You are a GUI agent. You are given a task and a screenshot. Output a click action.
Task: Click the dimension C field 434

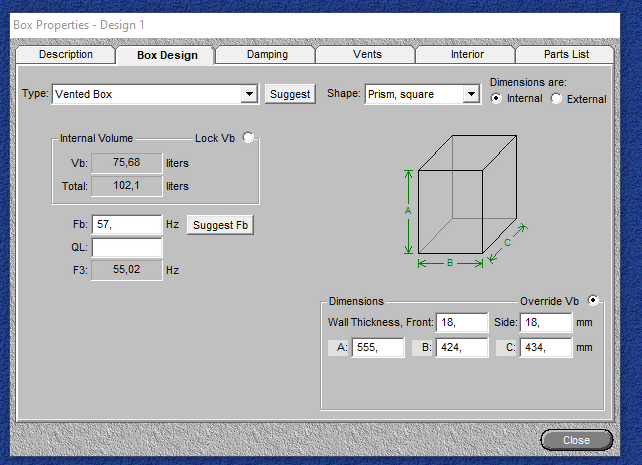(x=546, y=348)
